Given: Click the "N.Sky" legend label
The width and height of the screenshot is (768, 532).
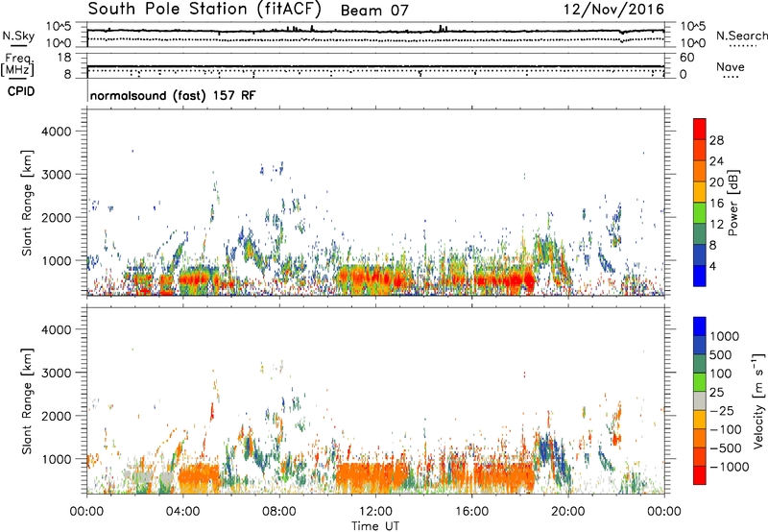Looking at the screenshot, I should tap(18, 36).
